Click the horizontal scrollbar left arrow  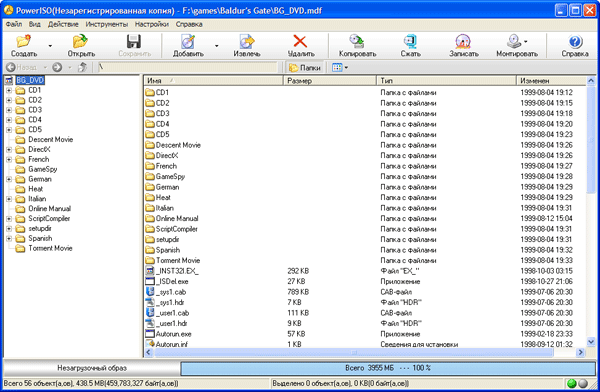149,352
